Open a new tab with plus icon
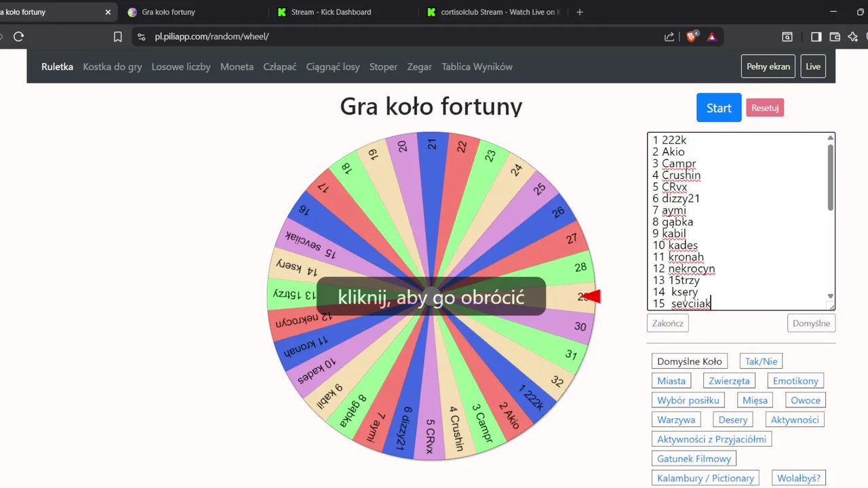 click(579, 12)
